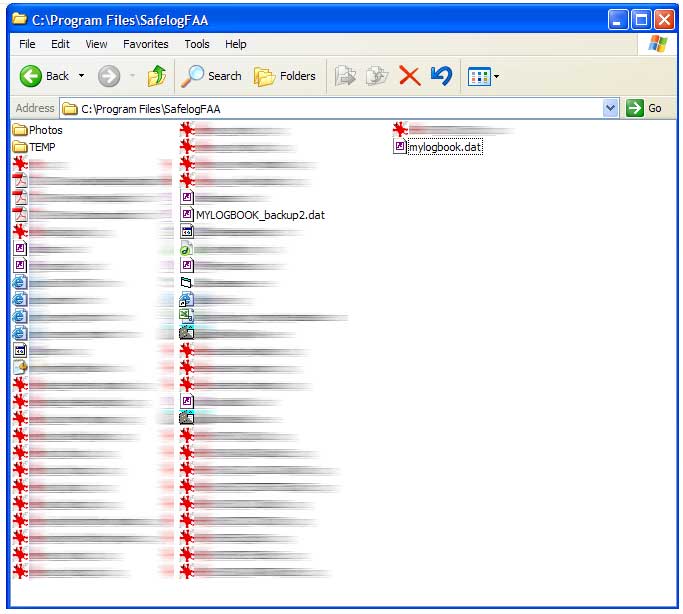Image resolution: width=683 pixels, height=614 pixels.
Task: Select the Photos folder
Action: pos(37,130)
